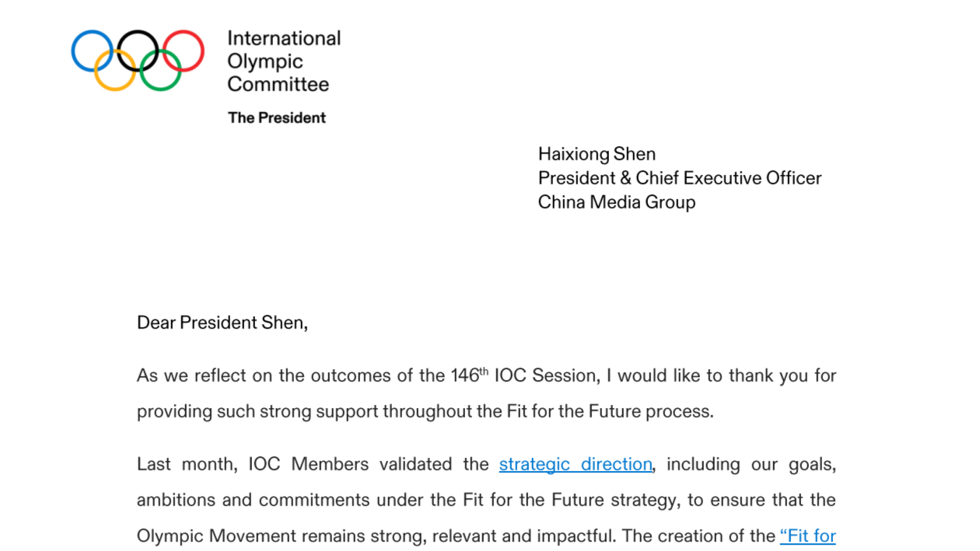Open the "strategic direction" hyperlink
The height and width of the screenshot is (551, 980).
point(576,464)
